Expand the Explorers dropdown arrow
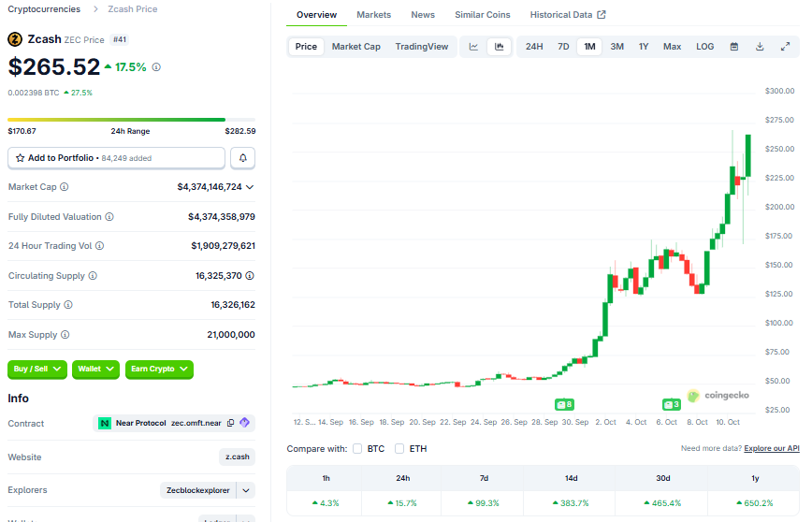812x522 pixels. coord(246,490)
